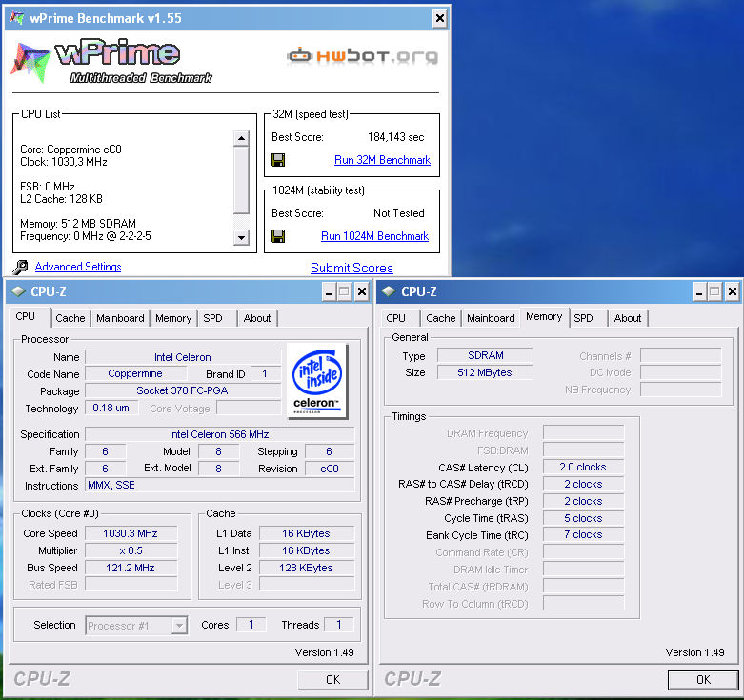The height and width of the screenshot is (700, 744).
Task: Click Technology value 0.18 um
Action: coord(111,408)
